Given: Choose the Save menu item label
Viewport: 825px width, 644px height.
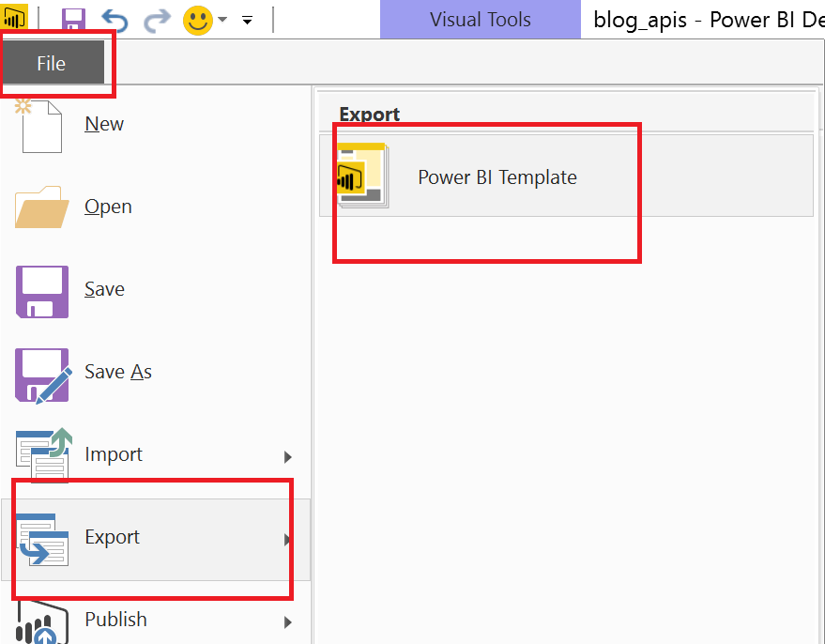Looking at the screenshot, I should pos(104,290).
